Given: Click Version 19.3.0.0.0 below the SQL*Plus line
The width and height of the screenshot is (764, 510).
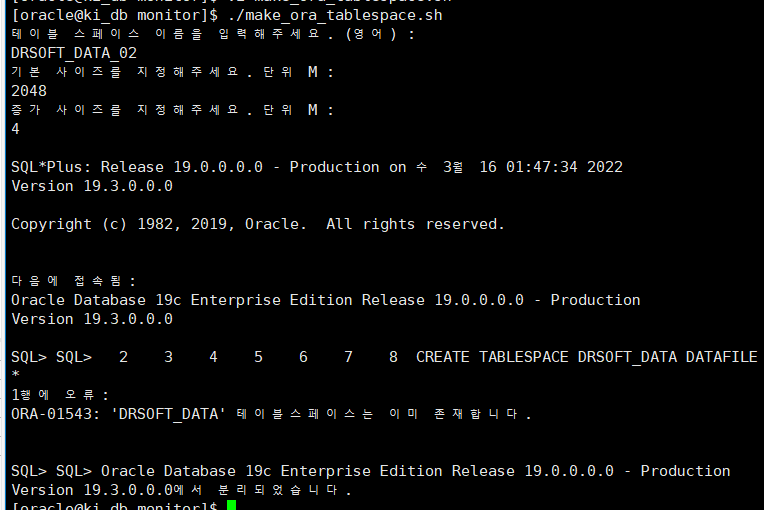Looking at the screenshot, I should pos(92,186).
